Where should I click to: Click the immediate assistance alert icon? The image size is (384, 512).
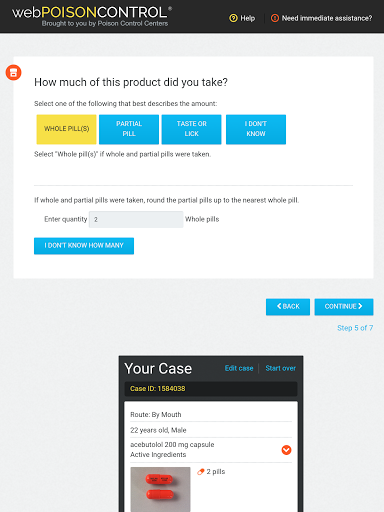pyautogui.click(x=275, y=18)
